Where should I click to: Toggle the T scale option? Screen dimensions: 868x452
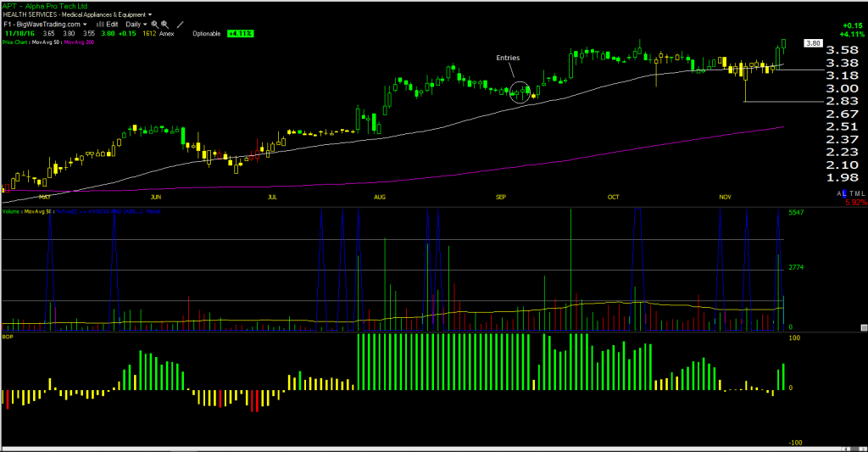click(851, 193)
